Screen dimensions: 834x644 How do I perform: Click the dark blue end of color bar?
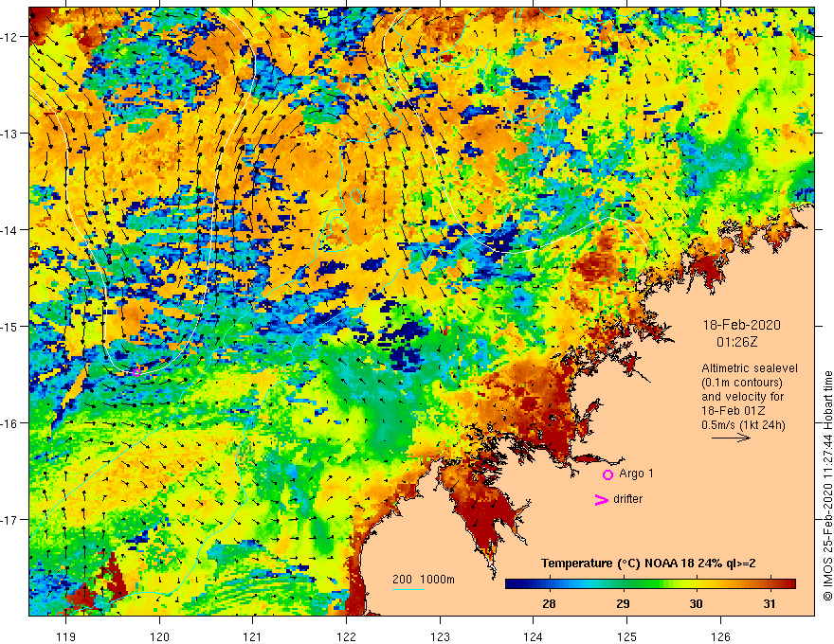(512, 584)
